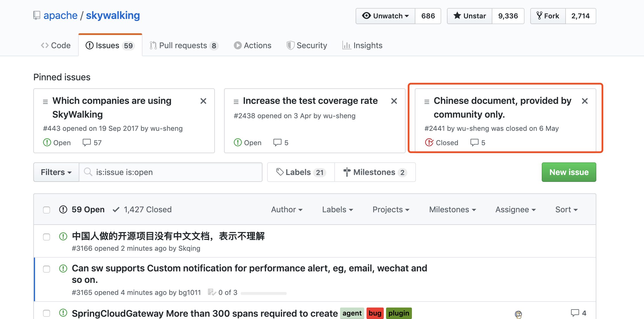Click drag handle on 'Chinese document' pinned card
This screenshot has height=319, width=644.
(427, 102)
